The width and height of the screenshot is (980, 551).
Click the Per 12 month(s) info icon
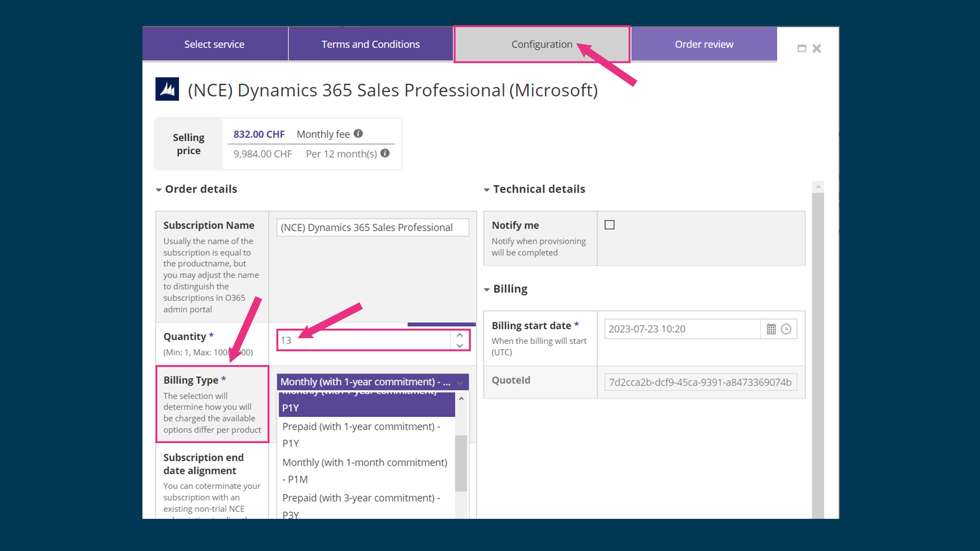(385, 153)
